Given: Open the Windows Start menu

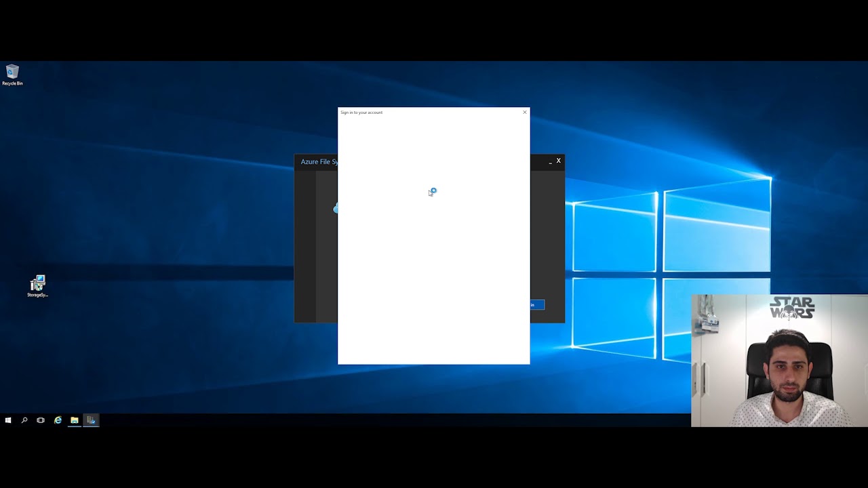Looking at the screenshot, I should (x=8, y=420).
